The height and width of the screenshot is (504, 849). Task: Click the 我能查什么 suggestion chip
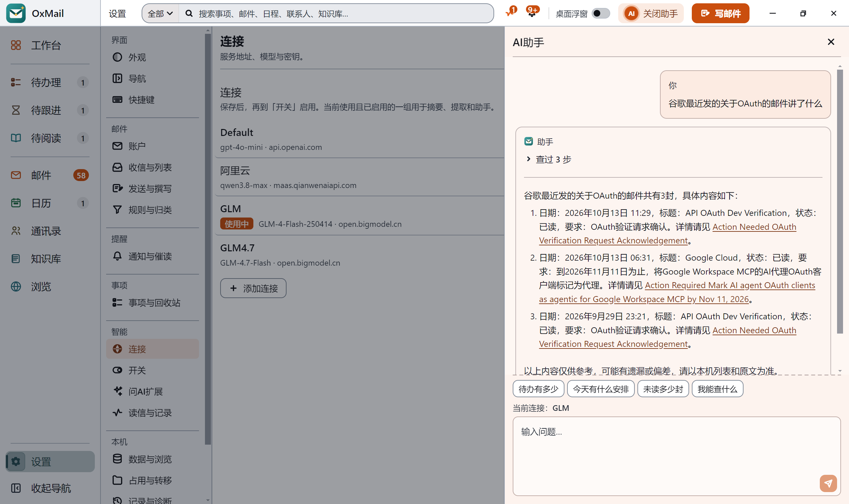click(717, 389)
